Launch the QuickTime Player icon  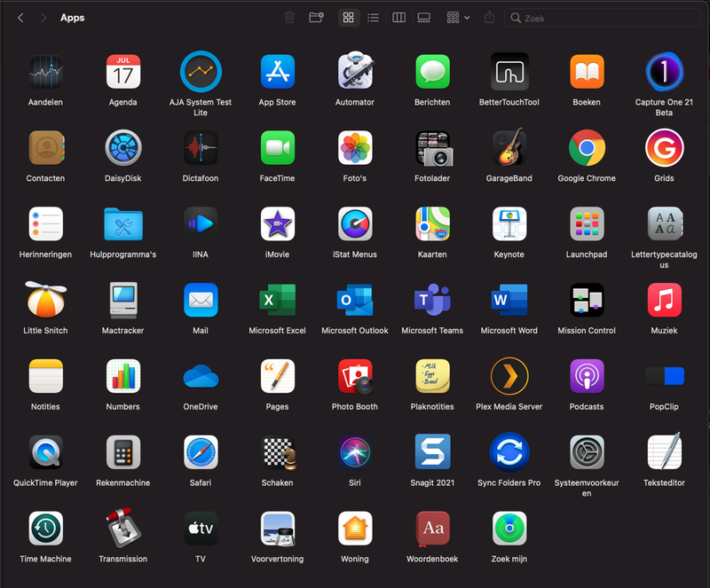(46, 452)
